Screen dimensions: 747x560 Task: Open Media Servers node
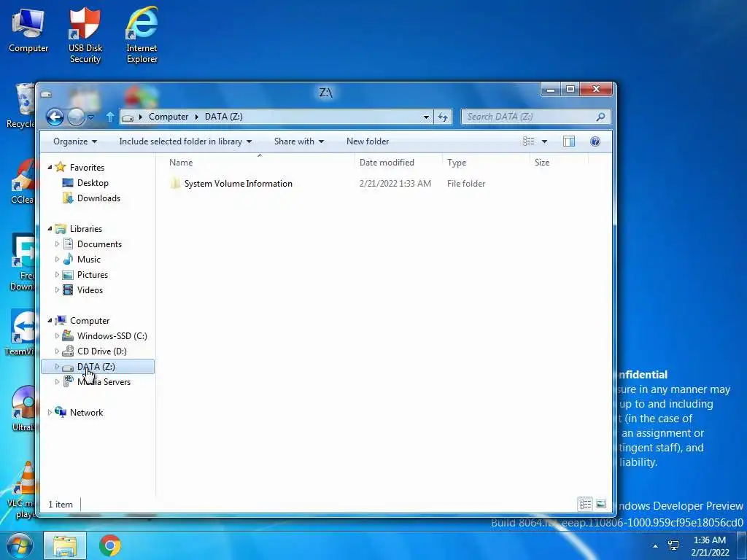click(104, 382)
